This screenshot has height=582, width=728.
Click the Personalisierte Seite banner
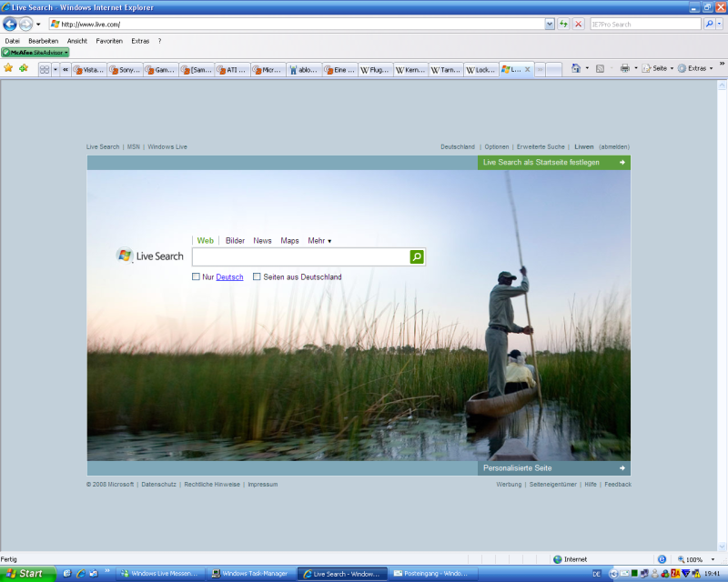click(x=554, y=467)
